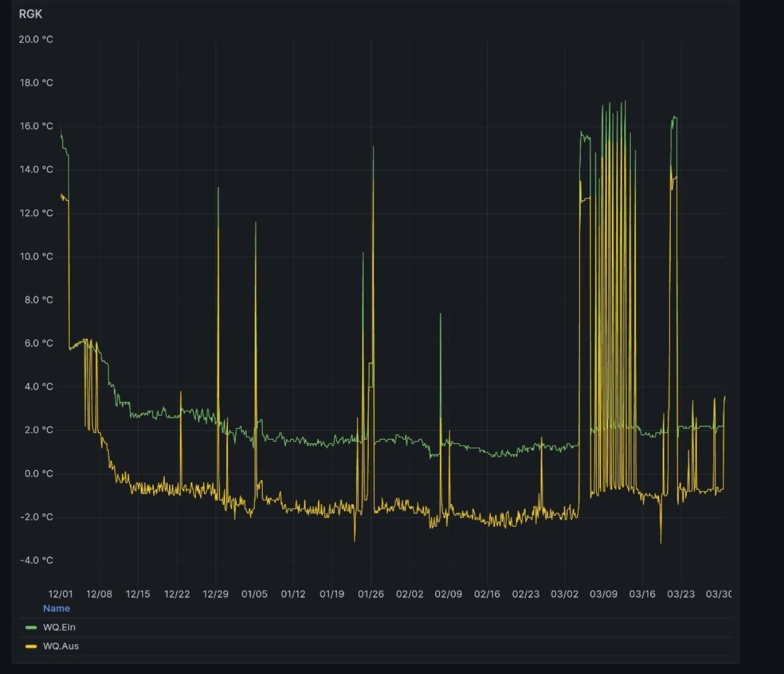
Task: Toggle WQ.Ein series via legend label
Action: click(59, 627)
